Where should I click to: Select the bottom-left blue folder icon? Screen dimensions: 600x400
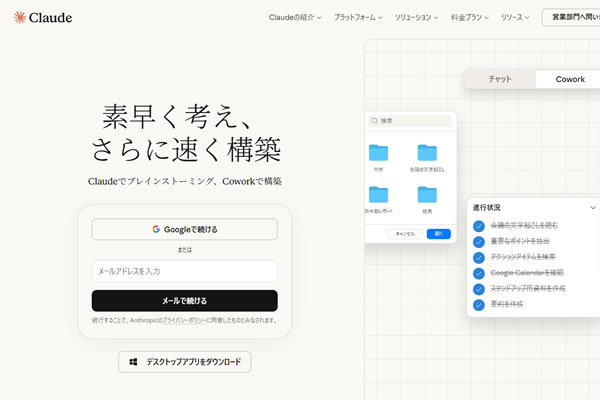(378, 194)
